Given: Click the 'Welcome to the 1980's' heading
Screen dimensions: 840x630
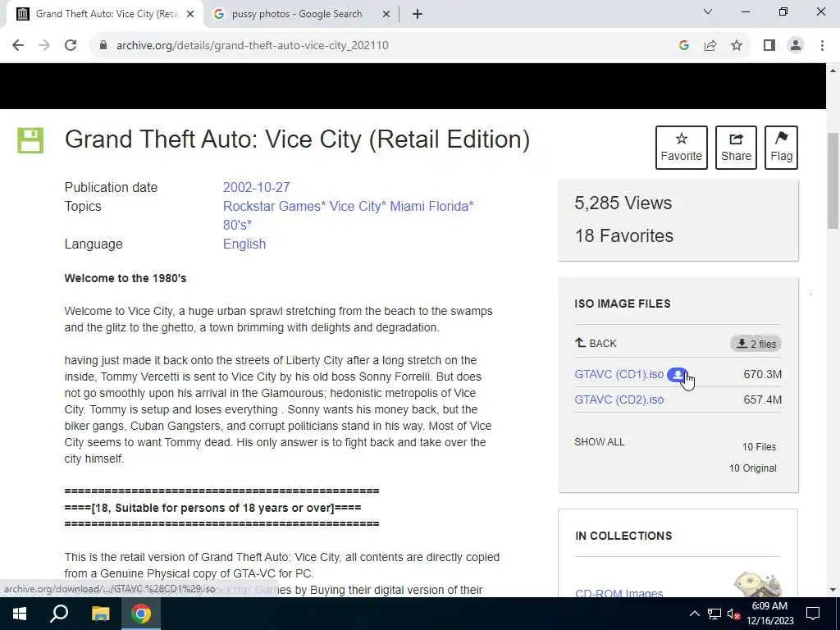Looking at the screenshot, I should tap(126, 279).
